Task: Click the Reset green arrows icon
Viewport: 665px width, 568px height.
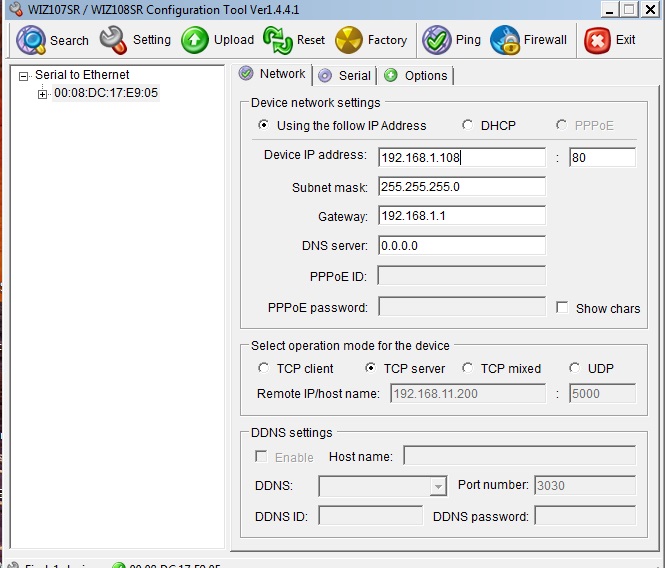Action: pyautogui.click(x=278, y=40)
